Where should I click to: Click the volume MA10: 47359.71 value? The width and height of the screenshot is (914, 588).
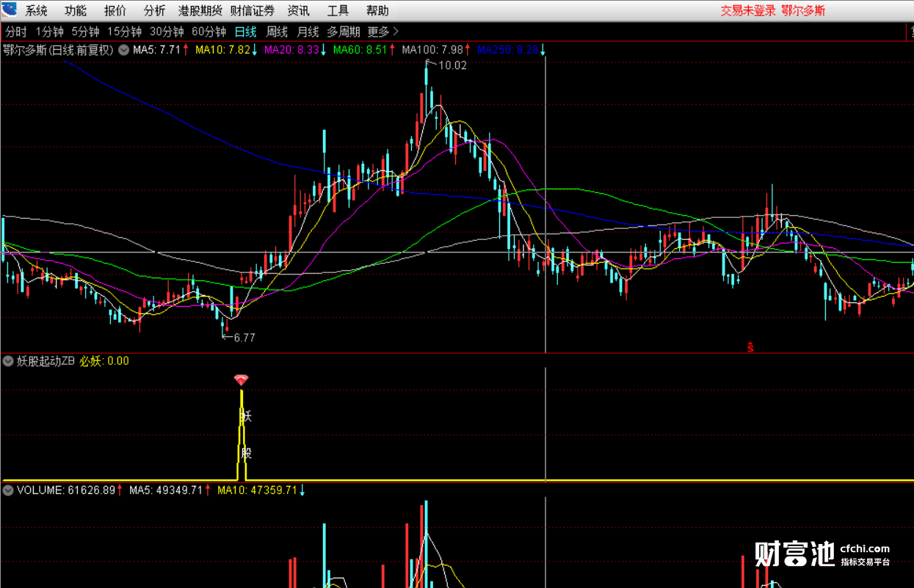[x=257, y=490]
